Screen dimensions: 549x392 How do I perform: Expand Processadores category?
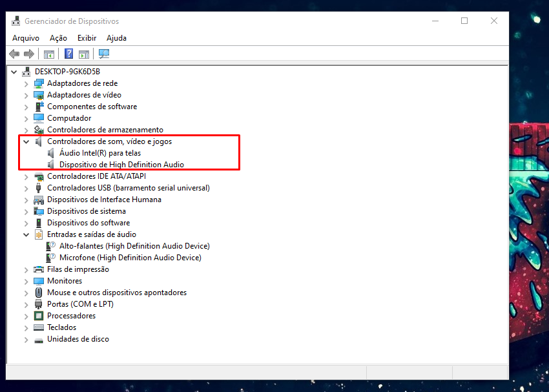click(x=26, y=316)
